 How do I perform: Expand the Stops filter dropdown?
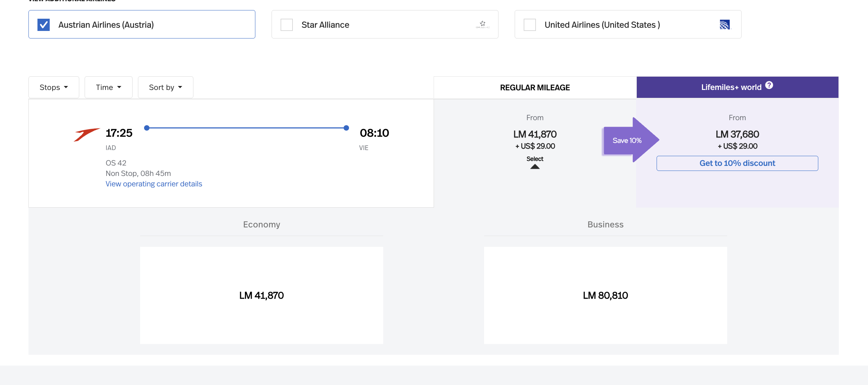(54, 87)
